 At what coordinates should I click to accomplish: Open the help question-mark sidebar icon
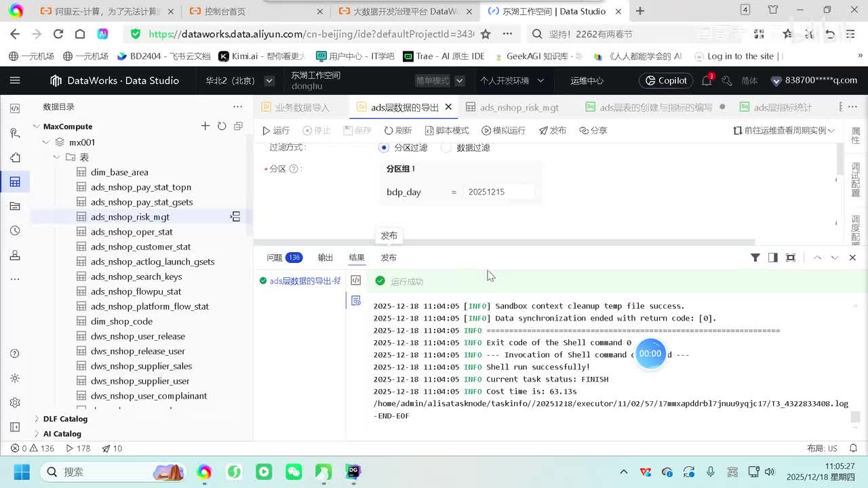tap(15, 354)
